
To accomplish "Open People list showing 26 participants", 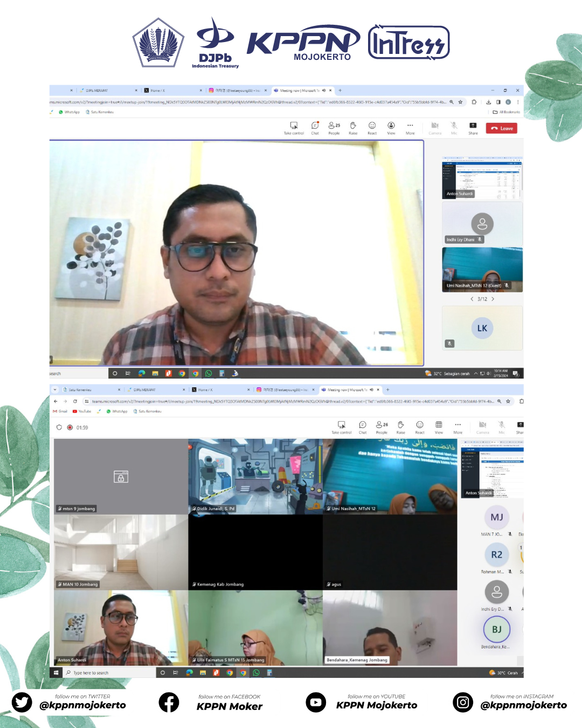I will click(382, 427).
